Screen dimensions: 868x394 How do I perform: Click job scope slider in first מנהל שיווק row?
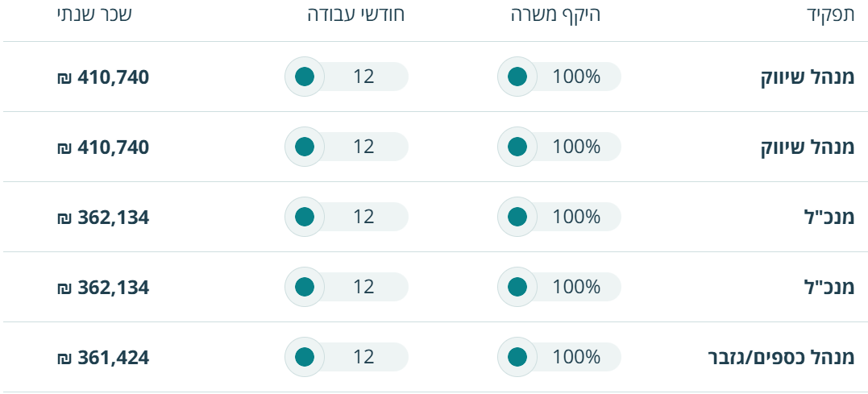[x=517, y=77]
